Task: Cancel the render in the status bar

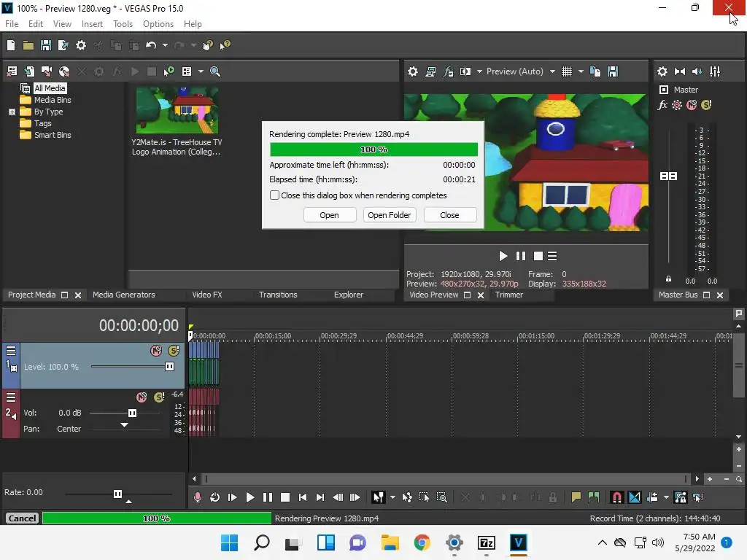Action: tap(22, 518)
